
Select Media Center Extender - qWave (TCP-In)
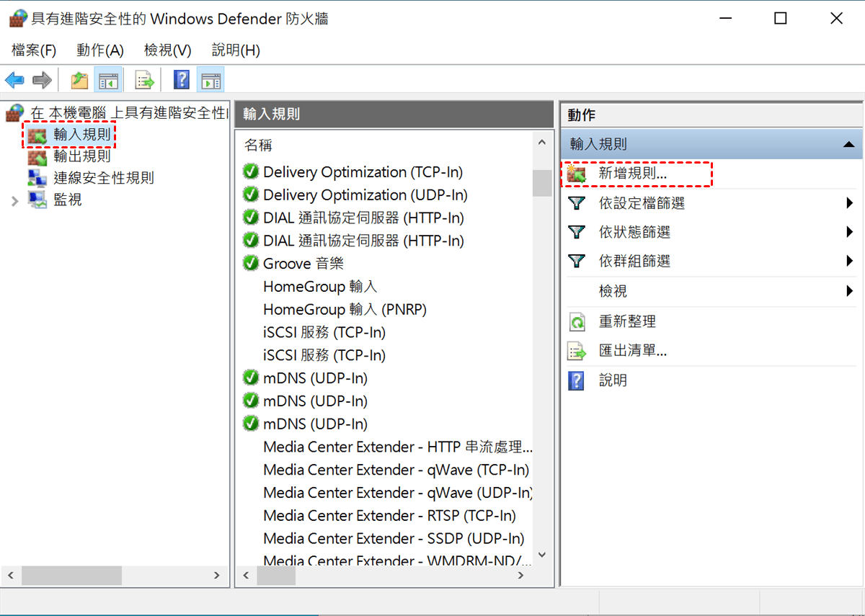click(x=396, y=470)
